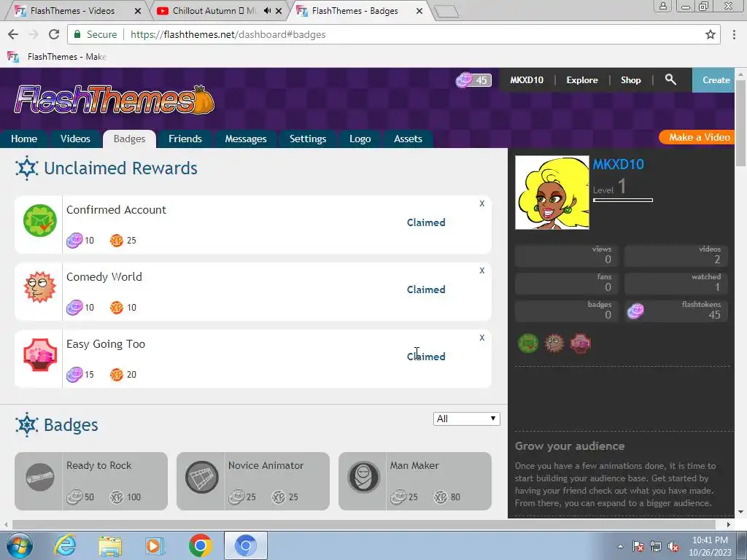
Task: Open a new browser tab
Action: tap(446, 12)
